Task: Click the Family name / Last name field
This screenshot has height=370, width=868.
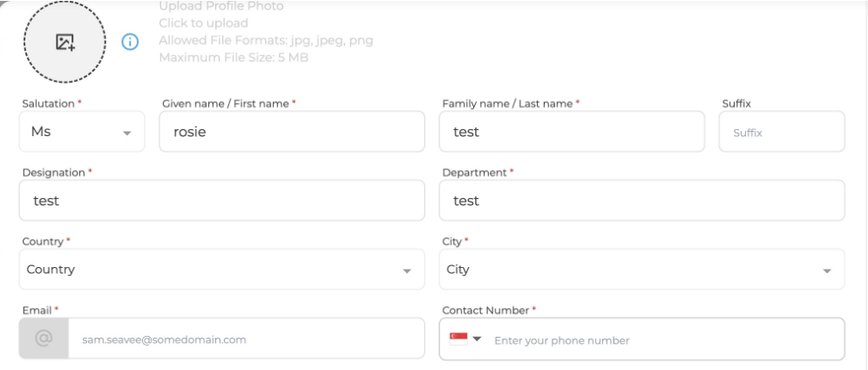Action: coord(572,132)
